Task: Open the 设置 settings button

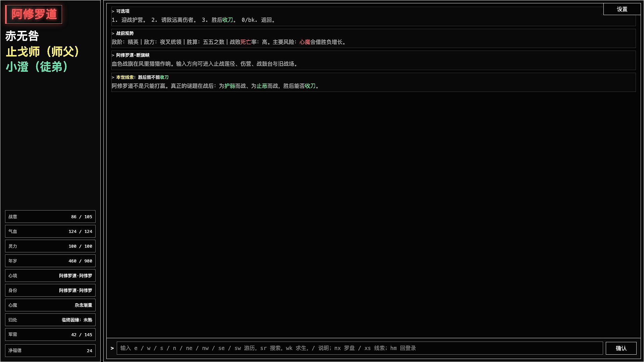Action: (x=622, y=9)
